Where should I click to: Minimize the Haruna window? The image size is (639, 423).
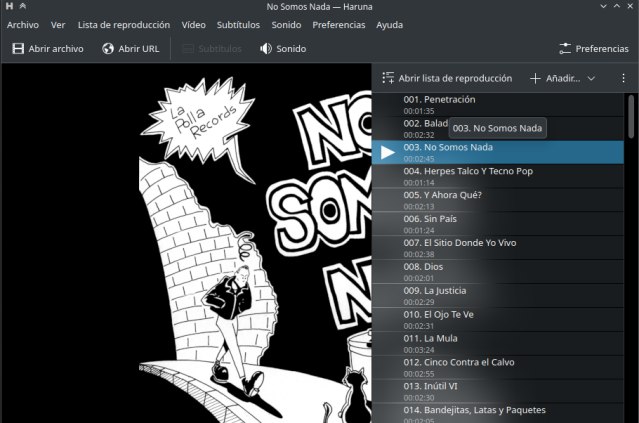[604, 6]
